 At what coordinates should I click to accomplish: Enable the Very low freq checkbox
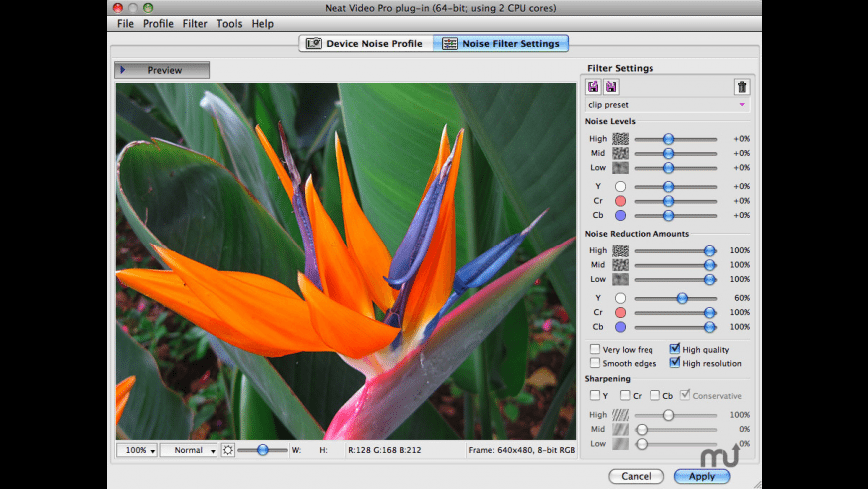point(595,349)
